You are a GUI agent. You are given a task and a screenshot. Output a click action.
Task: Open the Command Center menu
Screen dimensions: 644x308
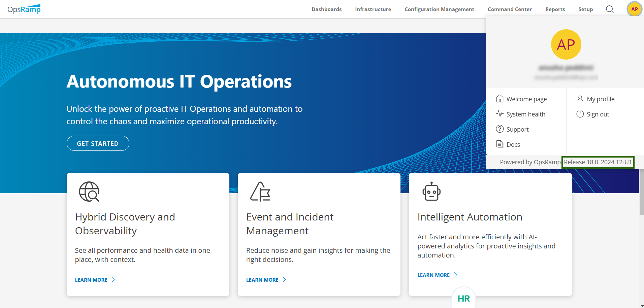pyautogui.click(x=510, y=9)
